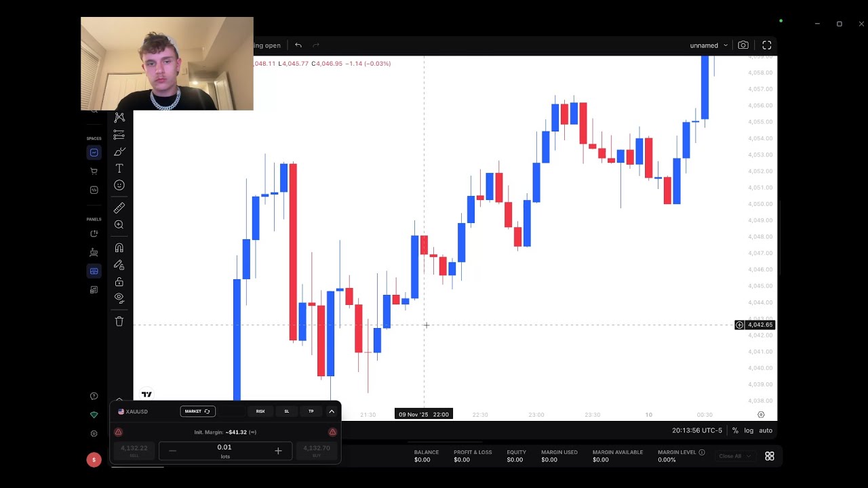Enter fullscreen chart mode
This screenshot has height=488, width=868.
tap(767, 45)
